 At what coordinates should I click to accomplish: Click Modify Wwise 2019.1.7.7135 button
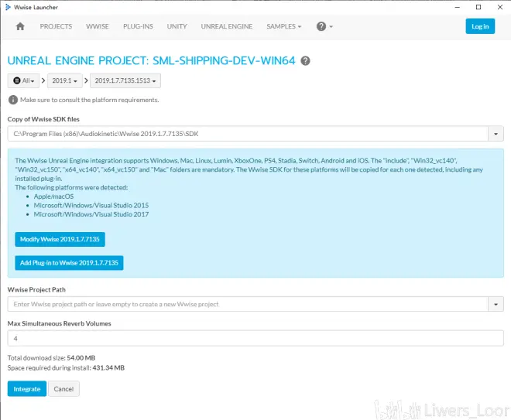click(60, 239)
